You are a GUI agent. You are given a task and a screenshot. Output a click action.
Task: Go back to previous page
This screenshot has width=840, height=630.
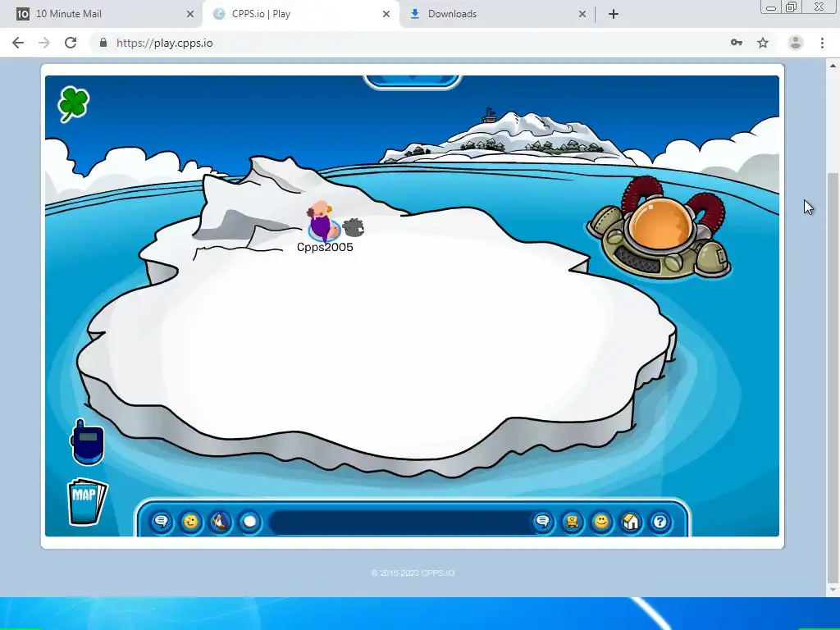pos(18,43)
